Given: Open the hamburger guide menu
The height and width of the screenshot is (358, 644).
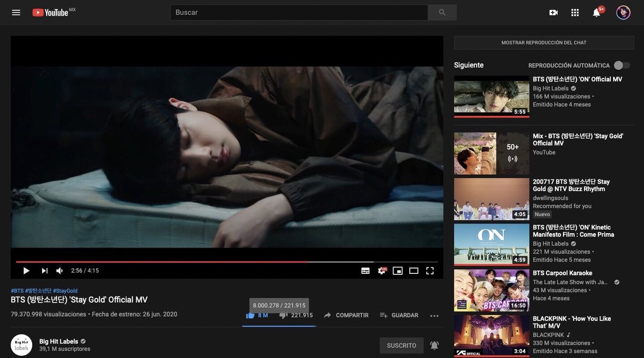Looking at the screenshot, I should click(x=16, y=12).
